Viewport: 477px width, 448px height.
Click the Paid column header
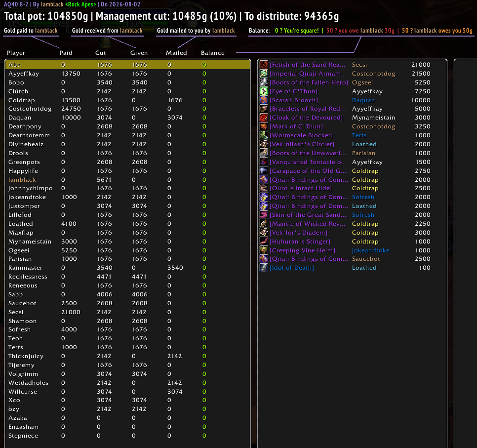tap(66, 53)
